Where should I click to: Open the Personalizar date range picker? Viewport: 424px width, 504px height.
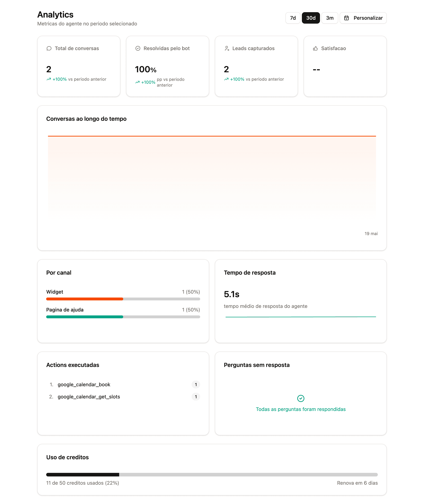point(363,18)
